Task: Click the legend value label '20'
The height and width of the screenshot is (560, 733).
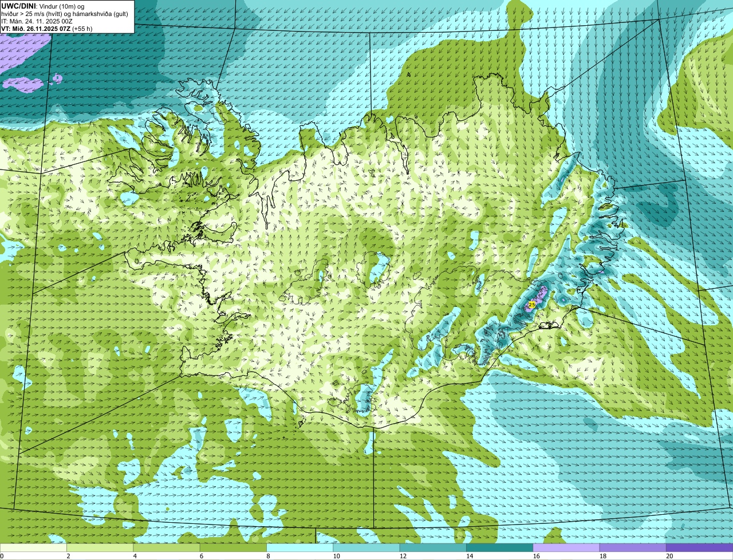Action: click(669, 556)
